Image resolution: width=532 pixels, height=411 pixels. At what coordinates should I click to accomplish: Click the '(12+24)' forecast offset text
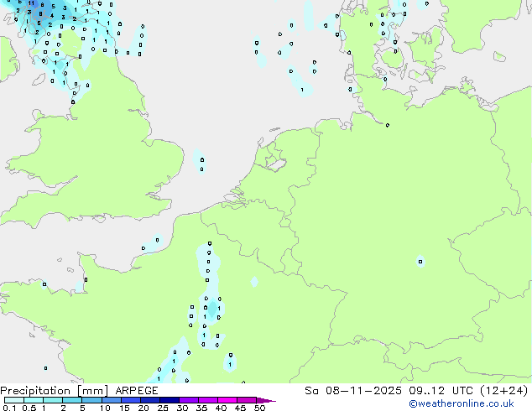point(504,391)
